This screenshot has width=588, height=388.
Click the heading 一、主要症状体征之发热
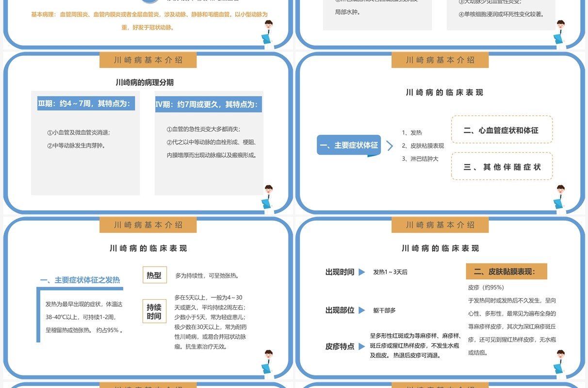[80, 280]
